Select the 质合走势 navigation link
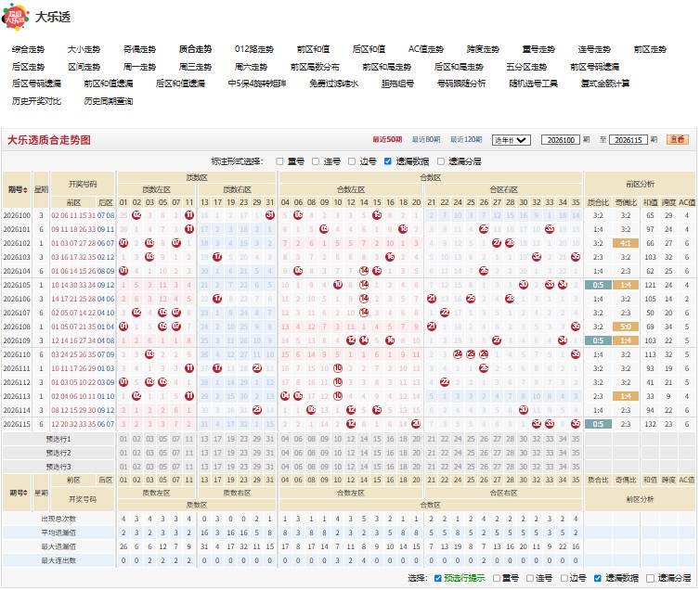The width and height of the screenshot is (700, 590). (x=195, y=49)
